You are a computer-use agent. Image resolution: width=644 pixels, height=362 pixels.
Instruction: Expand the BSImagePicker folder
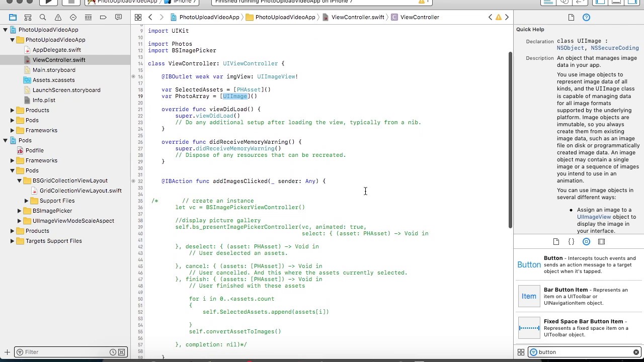pyautogui.click(x=20, y=211)
